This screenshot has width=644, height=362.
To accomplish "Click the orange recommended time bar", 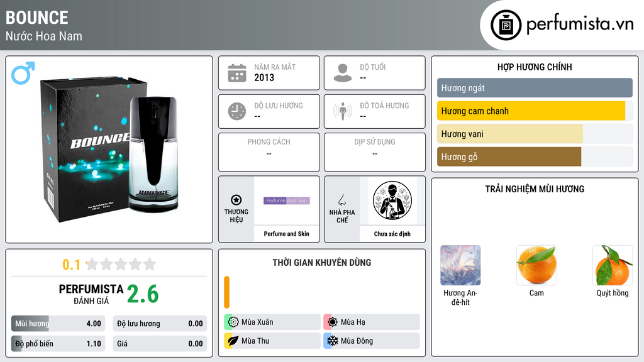I will pos(226,292).
